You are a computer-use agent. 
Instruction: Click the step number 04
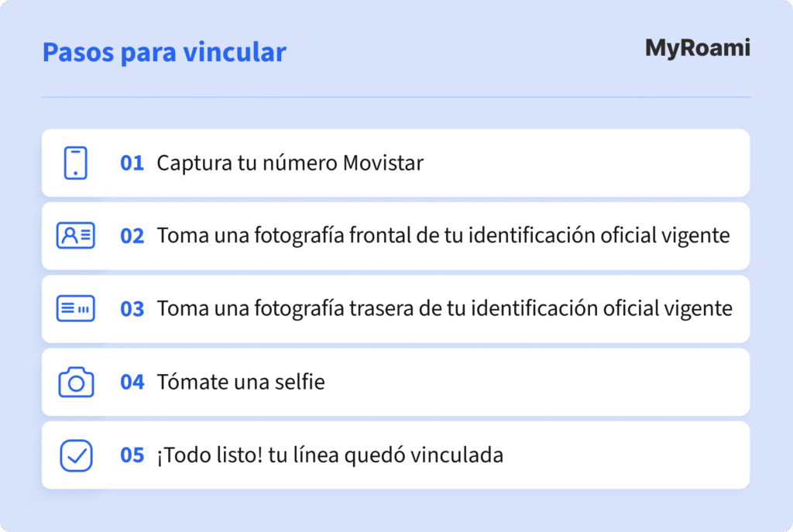(x=132, y=383)
